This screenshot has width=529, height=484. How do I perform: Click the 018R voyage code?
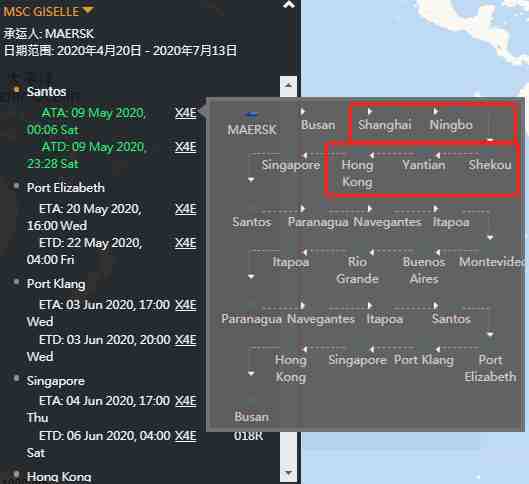click(x=248, y=436)
